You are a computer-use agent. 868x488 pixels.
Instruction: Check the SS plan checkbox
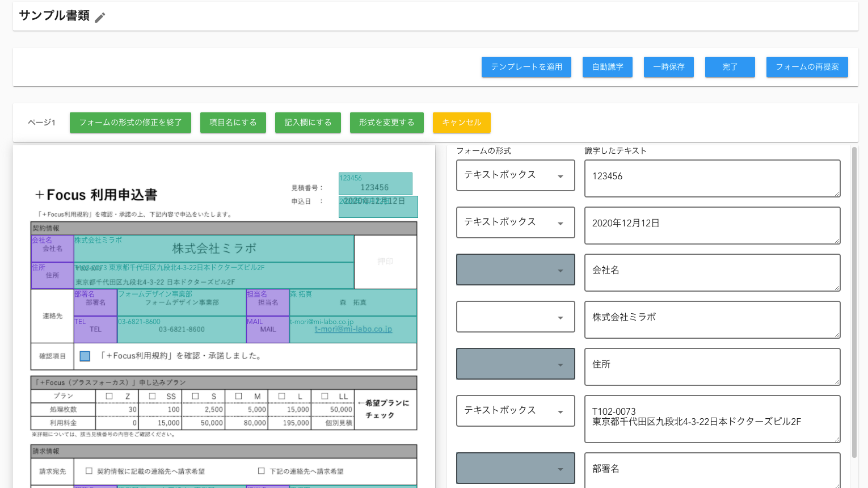(x=152, y=396)
